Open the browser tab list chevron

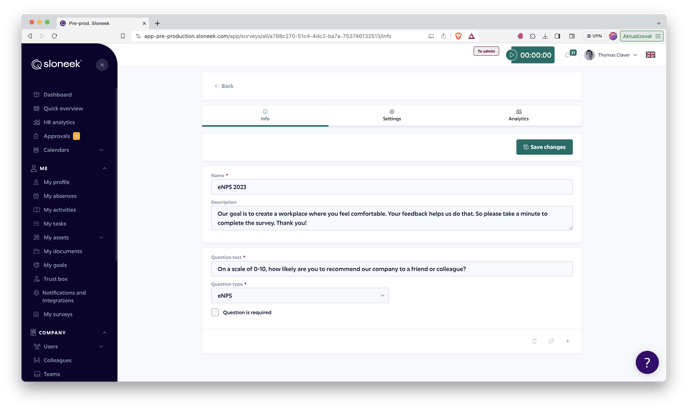[x=658, y=23]
